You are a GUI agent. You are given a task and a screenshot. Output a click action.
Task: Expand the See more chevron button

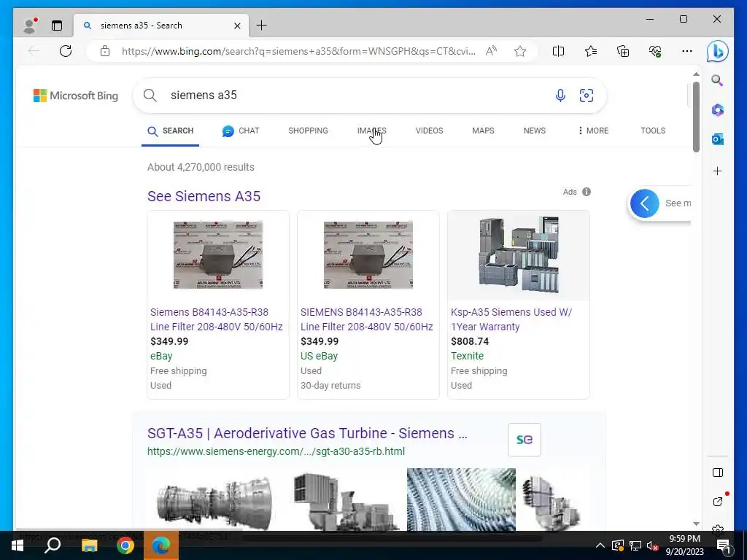[645, 203]
